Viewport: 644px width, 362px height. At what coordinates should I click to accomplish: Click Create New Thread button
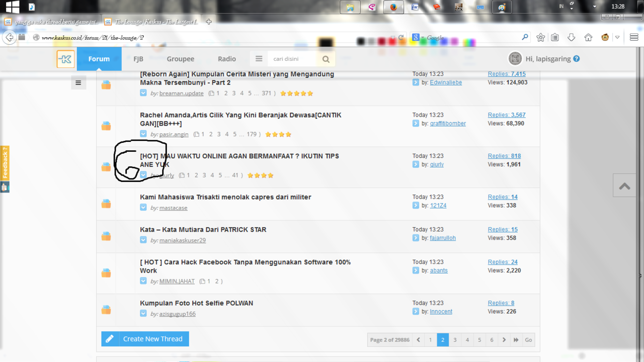pos(145,339)
